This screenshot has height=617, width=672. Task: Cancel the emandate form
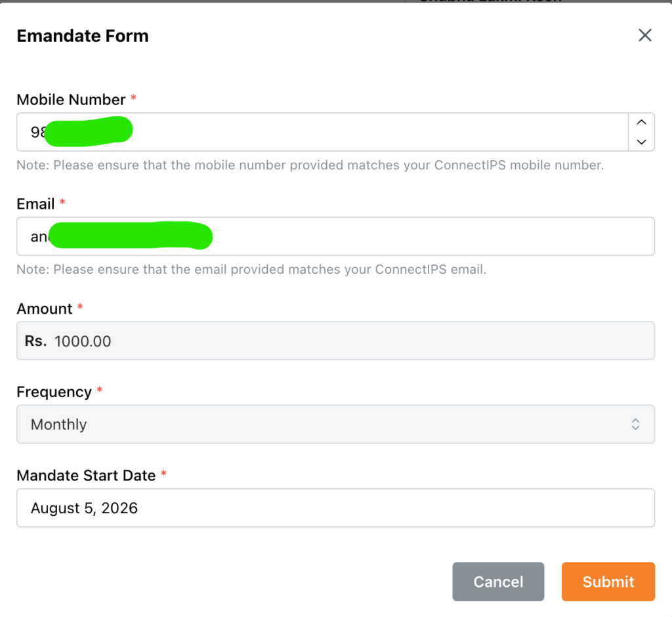(498, 582)
